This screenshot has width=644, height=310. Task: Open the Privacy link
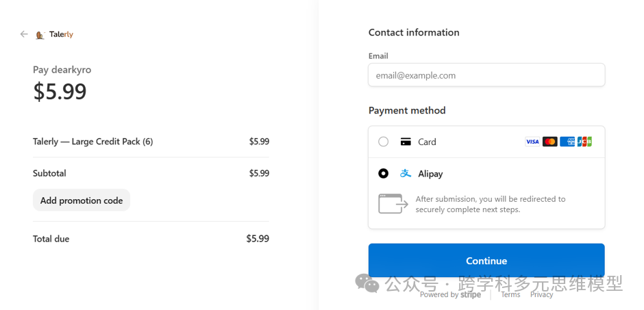tap(541, 294)
